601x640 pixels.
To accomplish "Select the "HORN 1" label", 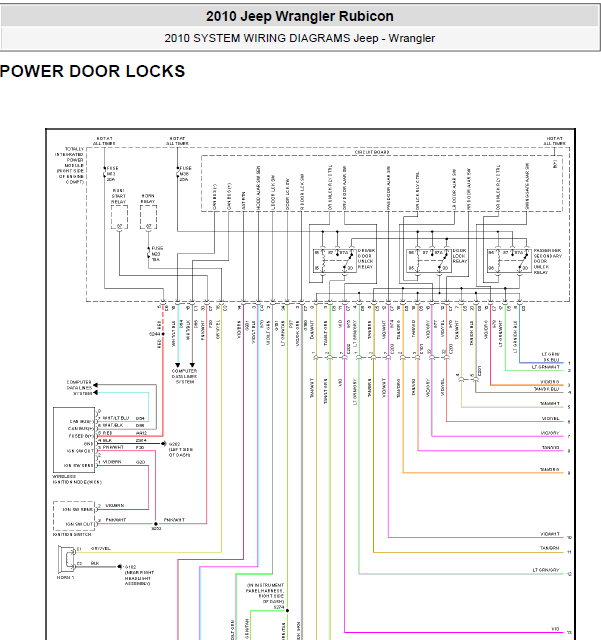I will tap(65, 578).
